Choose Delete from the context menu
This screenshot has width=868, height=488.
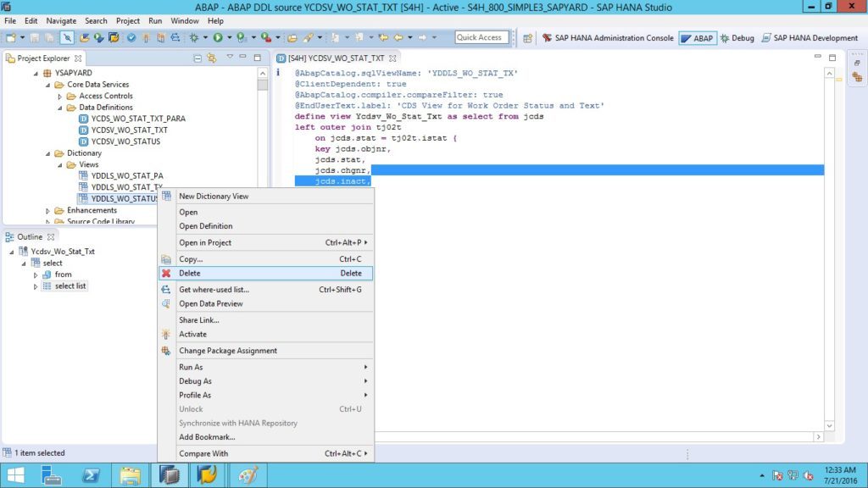tap(265, 274)
